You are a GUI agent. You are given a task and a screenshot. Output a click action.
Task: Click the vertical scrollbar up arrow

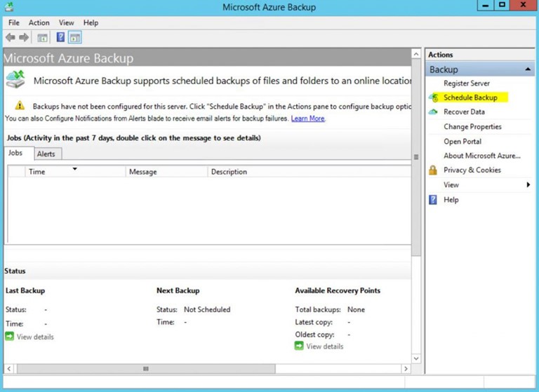(x=416, y=54)
